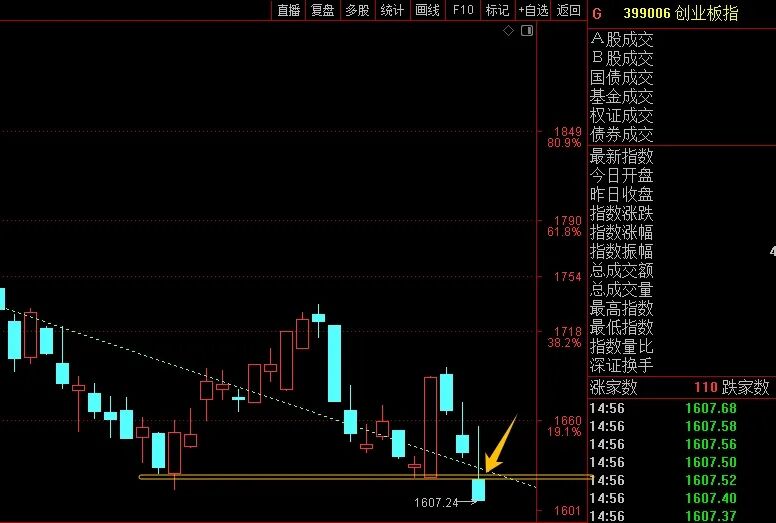
Task: Click the 80.9% Fibonacci level label
Action: [x=564, y=143]
